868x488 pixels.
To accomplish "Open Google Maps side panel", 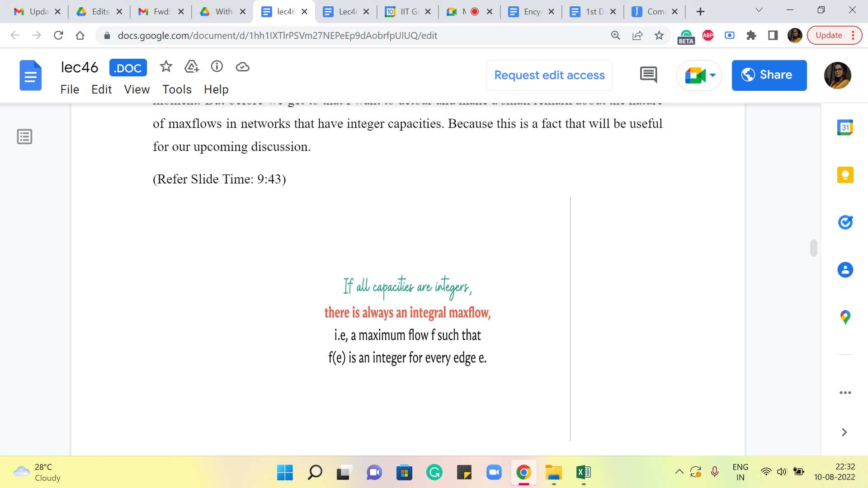I will (x=844, y=317).
